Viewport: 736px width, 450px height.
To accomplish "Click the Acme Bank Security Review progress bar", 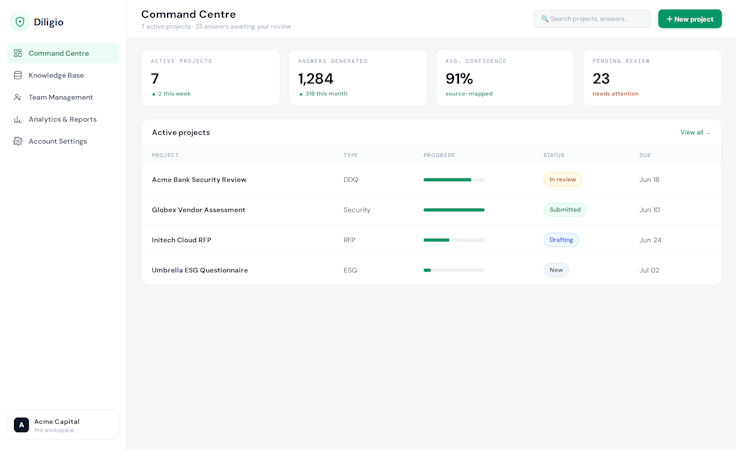I will [x=454, y=180].
